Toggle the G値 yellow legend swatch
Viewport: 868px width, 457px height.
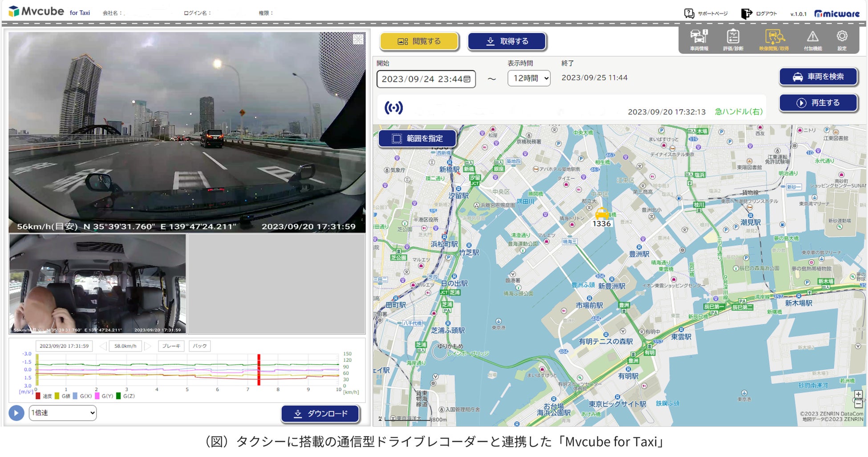tap(57, 396)
